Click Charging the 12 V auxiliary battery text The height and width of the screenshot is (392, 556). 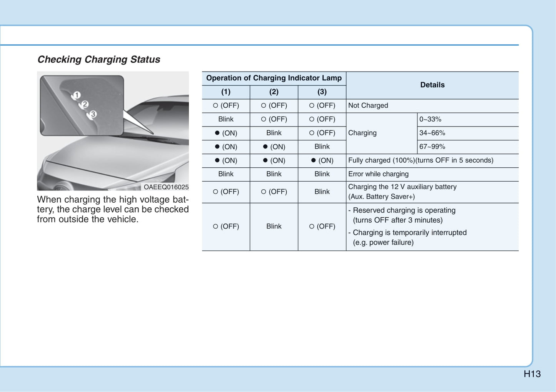pyautogui.click(x=402, y=187)
